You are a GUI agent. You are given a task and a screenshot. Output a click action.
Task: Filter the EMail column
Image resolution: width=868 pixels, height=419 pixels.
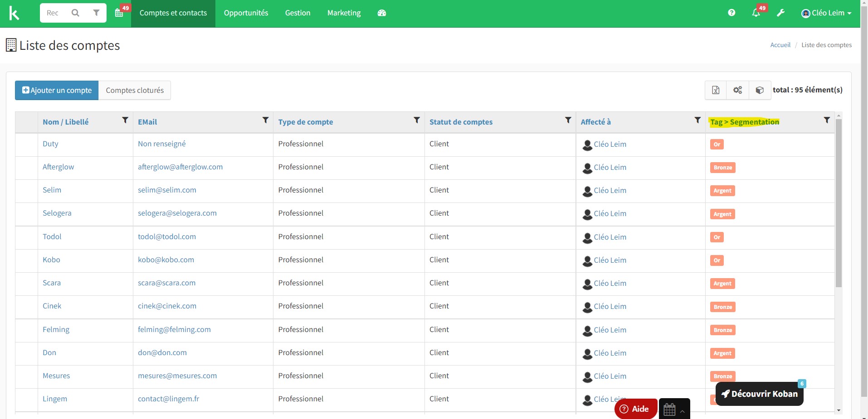click(x=266, y=120)
